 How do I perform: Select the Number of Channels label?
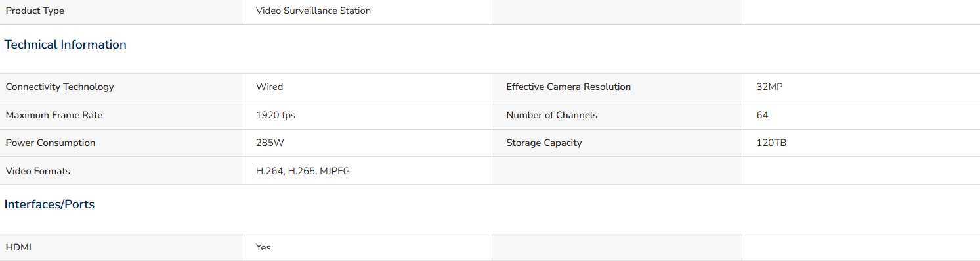(x=551, y=115)
